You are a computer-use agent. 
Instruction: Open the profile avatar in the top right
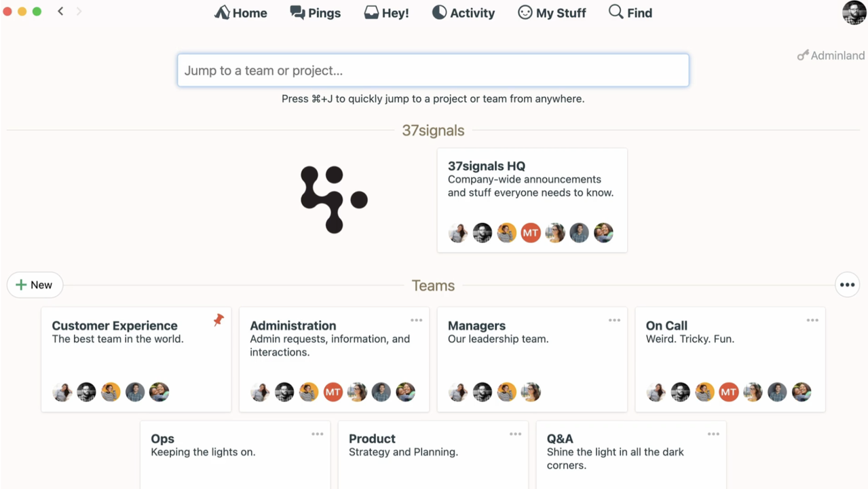[854, 12]
